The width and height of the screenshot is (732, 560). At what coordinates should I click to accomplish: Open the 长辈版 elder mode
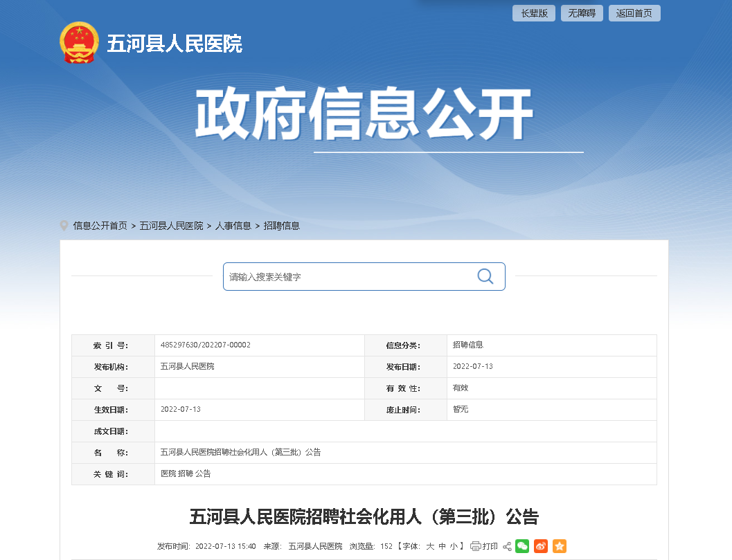[x=534, y=13]
